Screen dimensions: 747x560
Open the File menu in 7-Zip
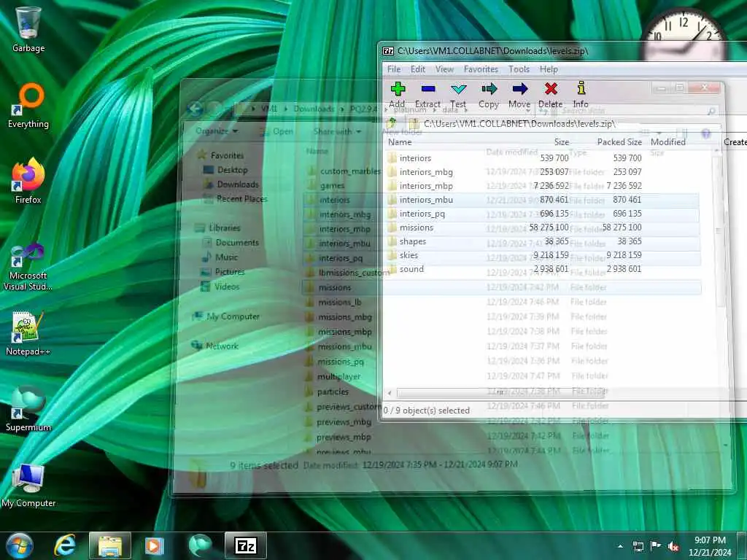click(394, 69)
